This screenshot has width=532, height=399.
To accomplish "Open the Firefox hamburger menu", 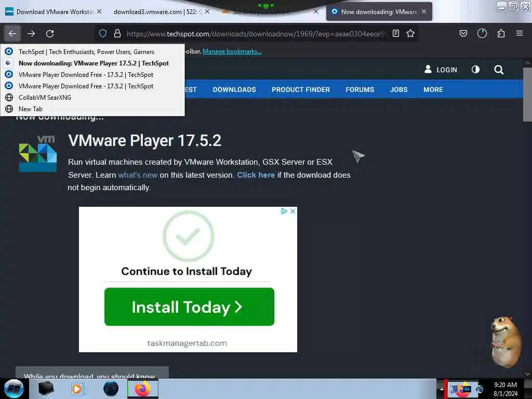I will [x=520, y=33].
